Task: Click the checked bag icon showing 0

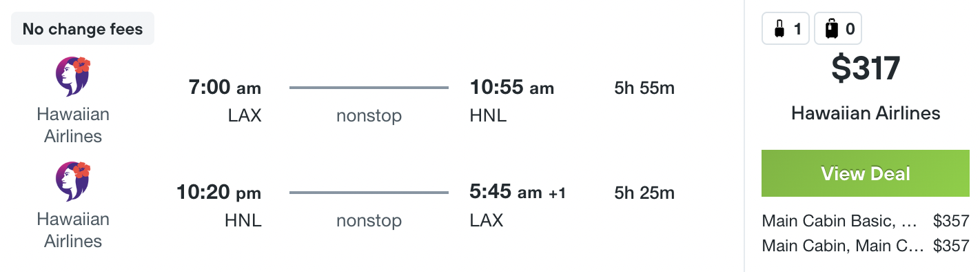Action: click(838, 29)
